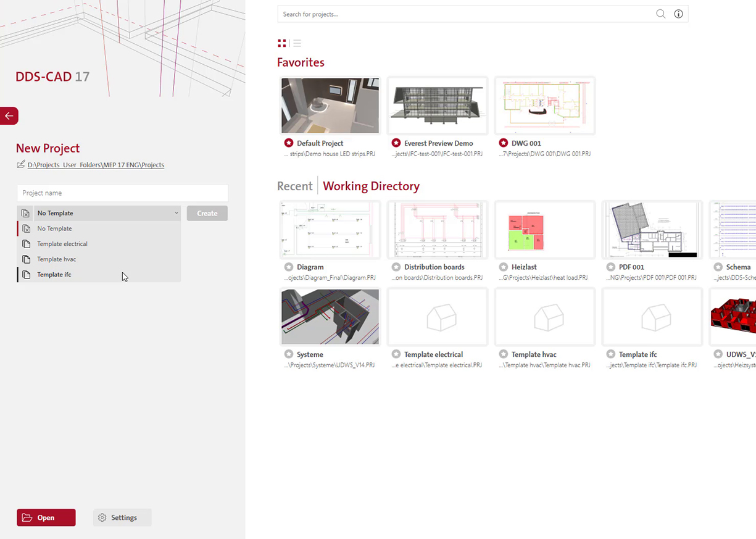The height and width of the screenshot is (539, 756).
Task: Open the Heizlast project thumbnail
Action: (x=545, y=230)
